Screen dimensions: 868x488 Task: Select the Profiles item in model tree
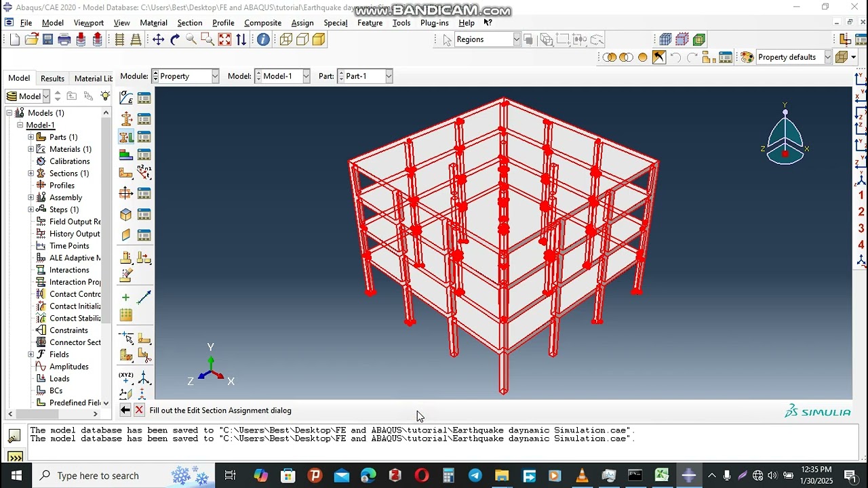tap(62, 185)
